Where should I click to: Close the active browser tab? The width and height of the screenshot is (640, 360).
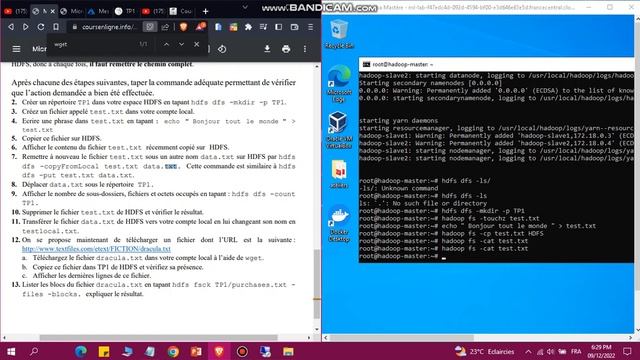(53, 11)
